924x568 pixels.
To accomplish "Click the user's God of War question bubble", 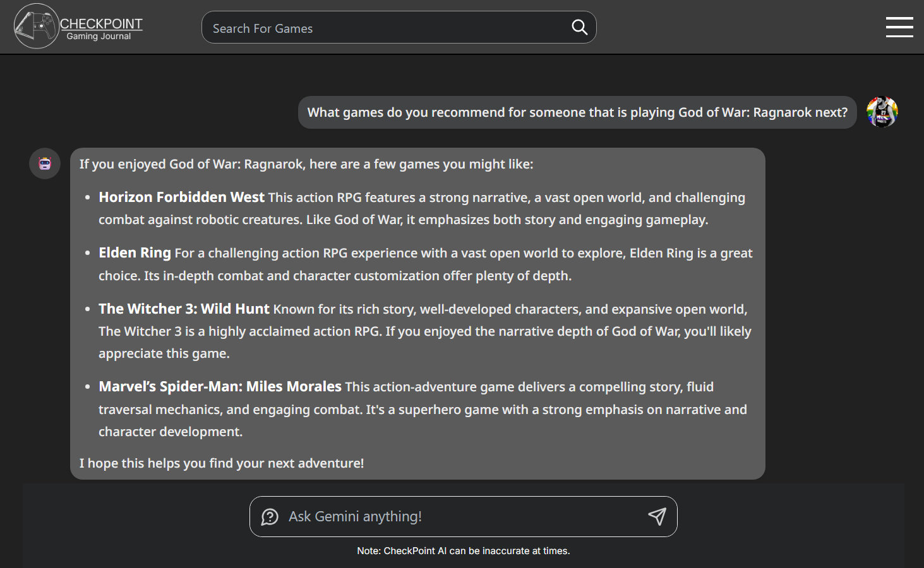I will click(577, 112).
